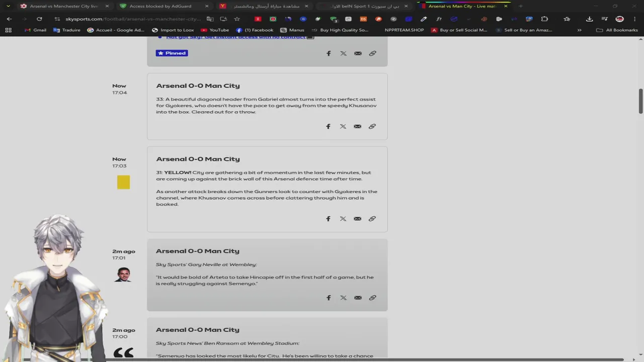Bookmark this page with the star icon
The height and width of the screenshot is (362, 644).
237,19
